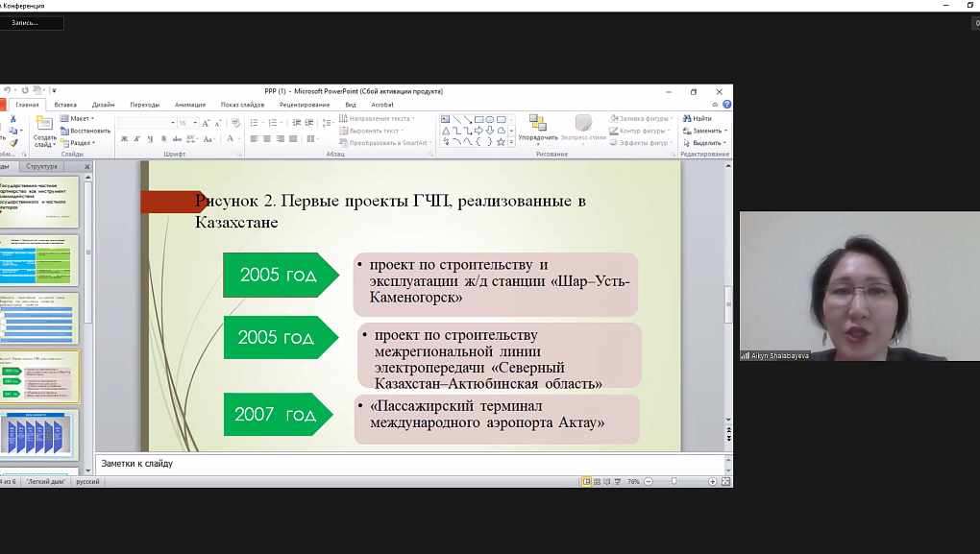Toggle Justify text alignment
Screen dimensions: 980x554
(292, 138)
